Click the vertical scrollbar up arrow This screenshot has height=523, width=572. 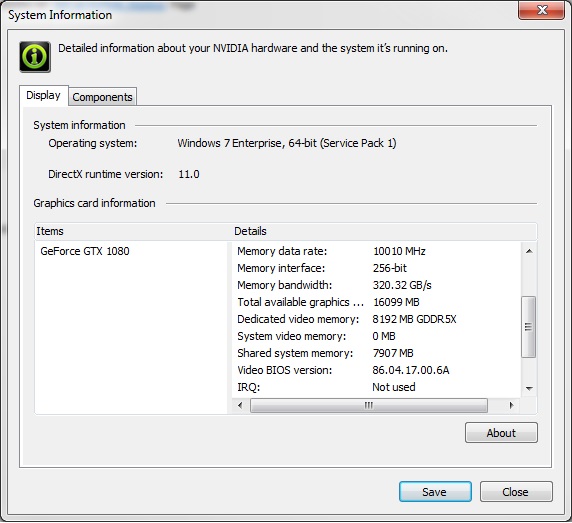coord(529,251)
